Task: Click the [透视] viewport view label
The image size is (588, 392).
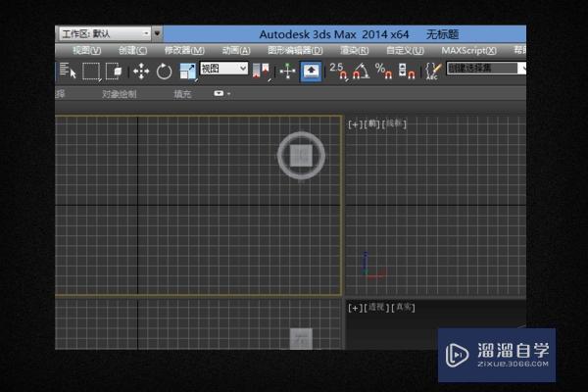Action: click(376, 308)
